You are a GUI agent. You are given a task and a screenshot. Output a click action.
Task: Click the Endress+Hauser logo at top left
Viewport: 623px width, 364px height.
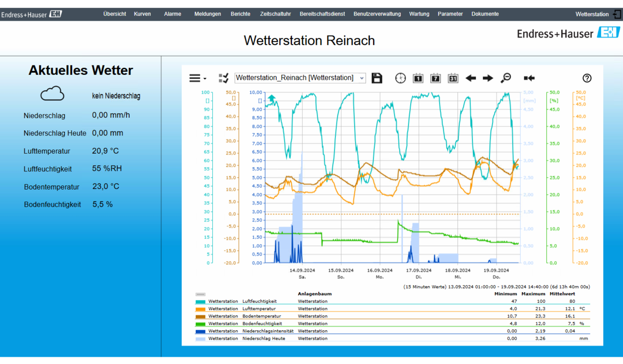click(31, 15)
